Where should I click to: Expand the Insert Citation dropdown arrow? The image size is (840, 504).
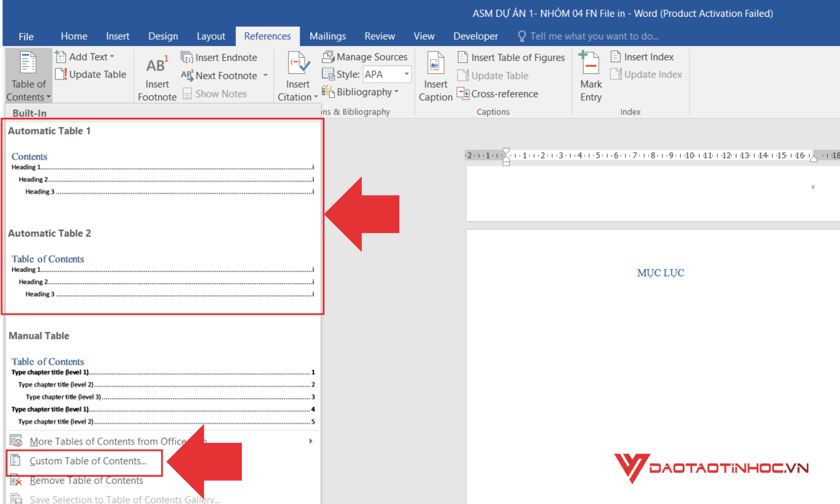316,97
